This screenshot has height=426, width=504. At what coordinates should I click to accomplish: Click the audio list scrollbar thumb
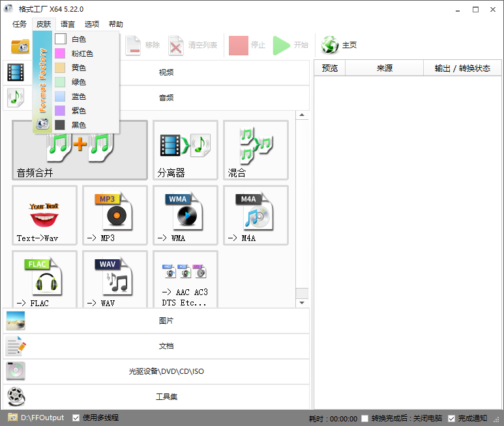[302, 292]
